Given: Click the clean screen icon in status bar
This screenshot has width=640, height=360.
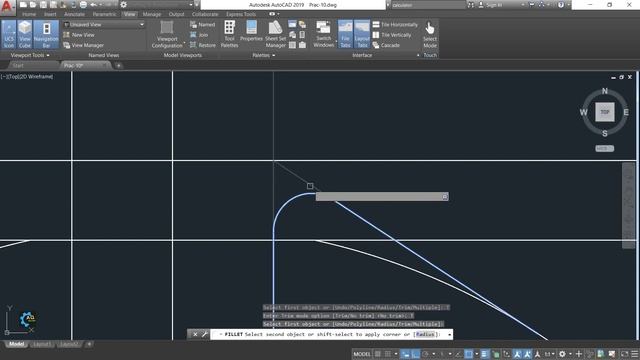Looking at the screenshot, I should [x=624, y=354].
